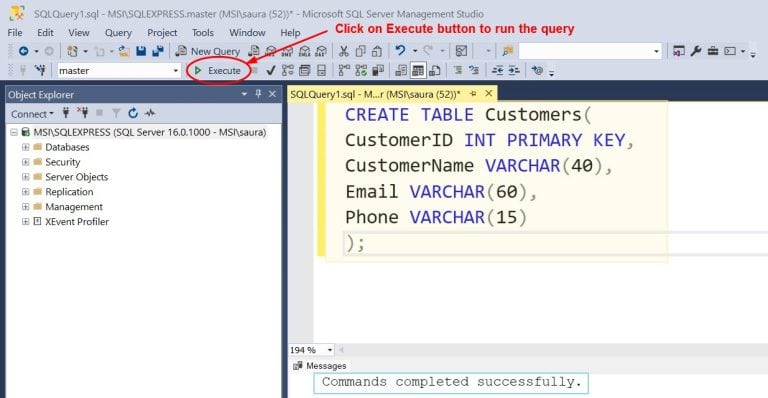Click the New Query button
Screen dimensions: 768x398
[x=208, y=51]
